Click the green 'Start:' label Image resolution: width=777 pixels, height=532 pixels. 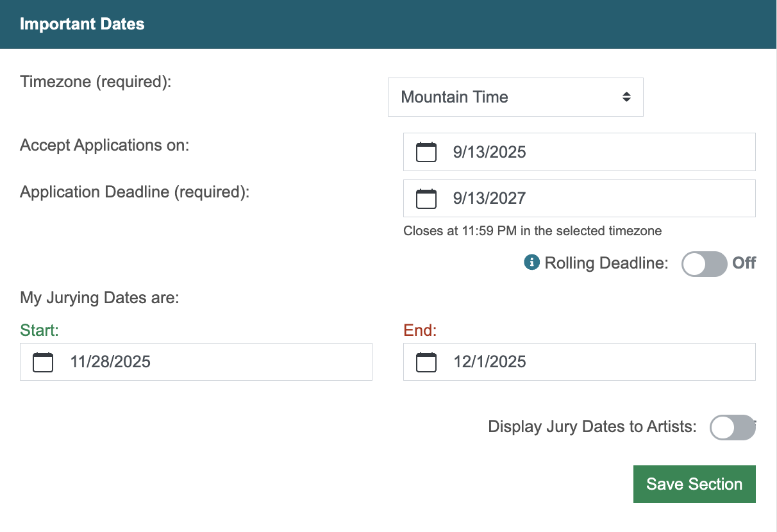click(38, 330)
